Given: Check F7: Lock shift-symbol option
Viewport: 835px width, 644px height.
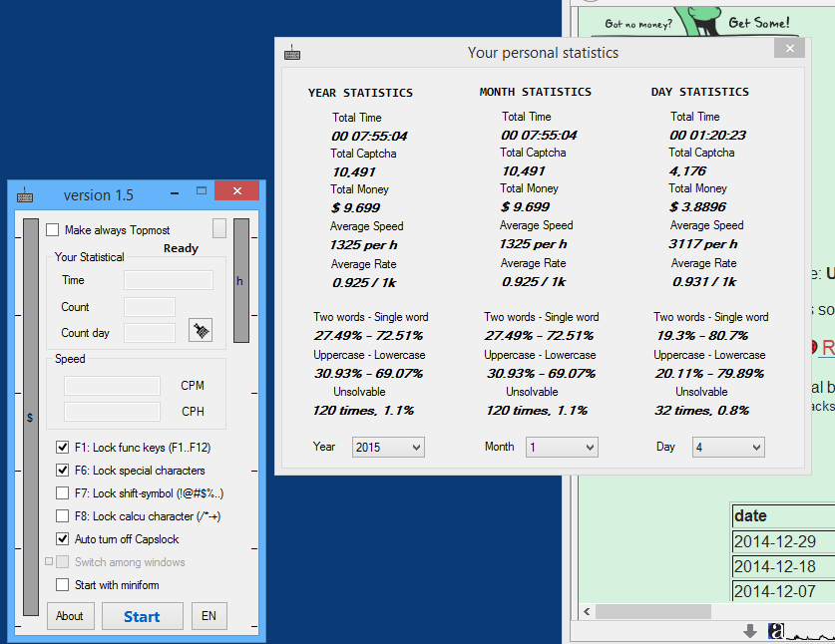Looking at the screenshot, I should pyautogui.click(x=63, y=493).
